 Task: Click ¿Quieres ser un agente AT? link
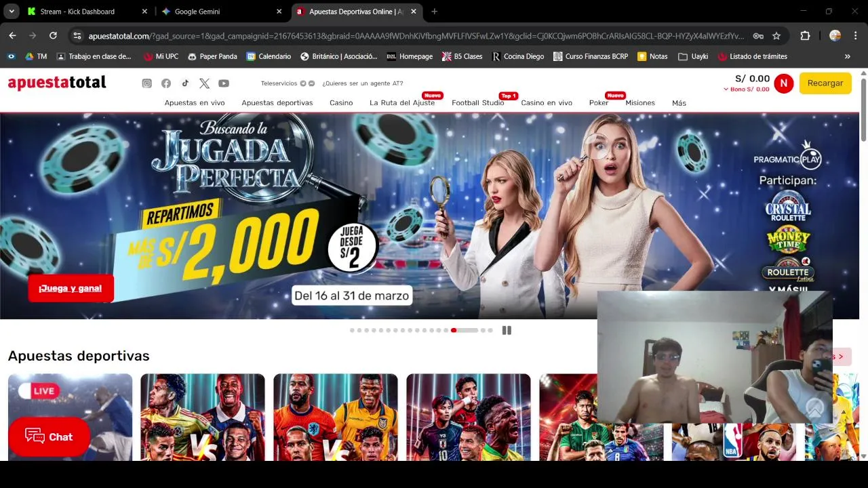point(363,83)
